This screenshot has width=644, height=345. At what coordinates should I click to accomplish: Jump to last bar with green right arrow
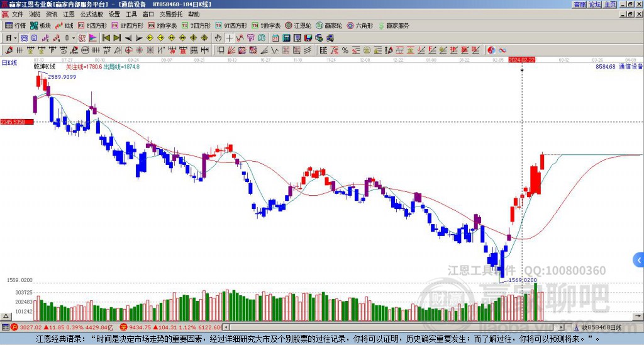tap(117, 38)
